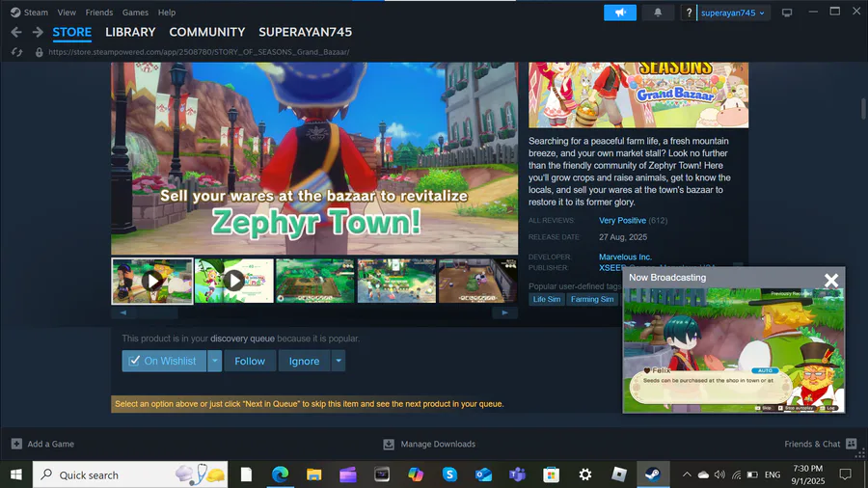Open the View menu

pyautogui.click(x=67, y=13)
